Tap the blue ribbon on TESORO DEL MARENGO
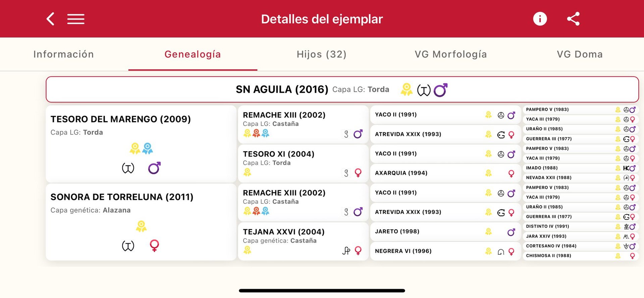 147,148
